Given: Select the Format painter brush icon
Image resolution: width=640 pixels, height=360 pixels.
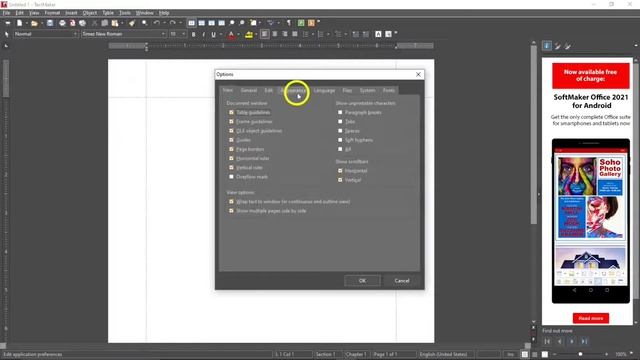Looking at the screenshot, I should pos(132,23).
